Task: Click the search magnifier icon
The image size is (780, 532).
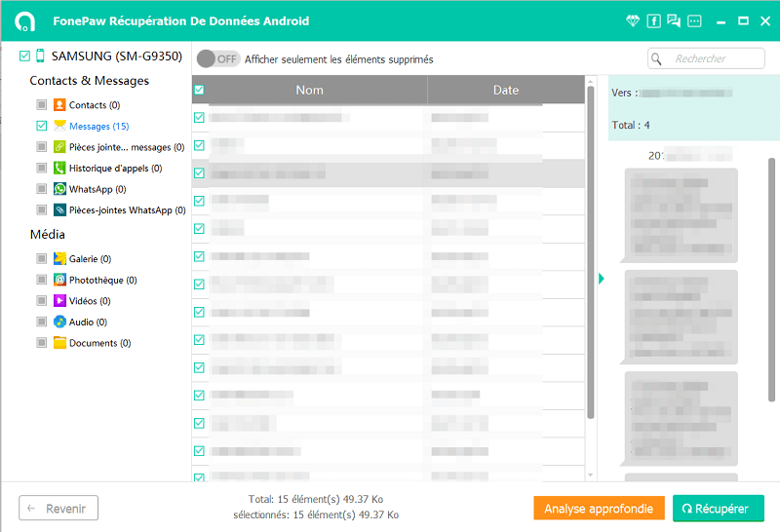Action: click(656, 58)
